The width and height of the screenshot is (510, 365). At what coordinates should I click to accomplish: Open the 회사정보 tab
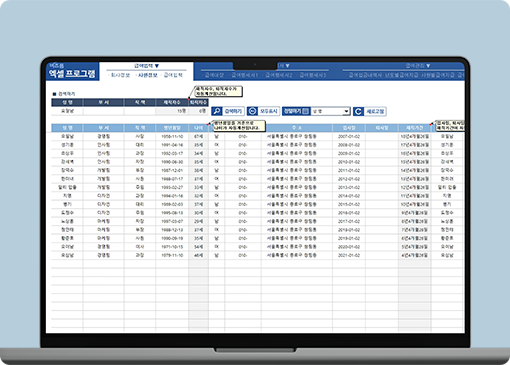coord(120,75)
